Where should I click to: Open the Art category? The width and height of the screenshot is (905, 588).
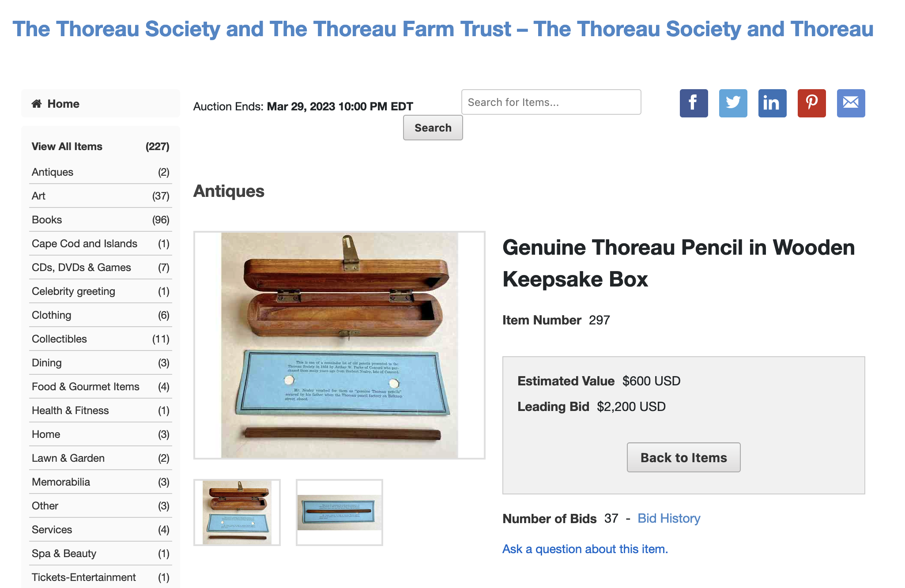[39, 196]
